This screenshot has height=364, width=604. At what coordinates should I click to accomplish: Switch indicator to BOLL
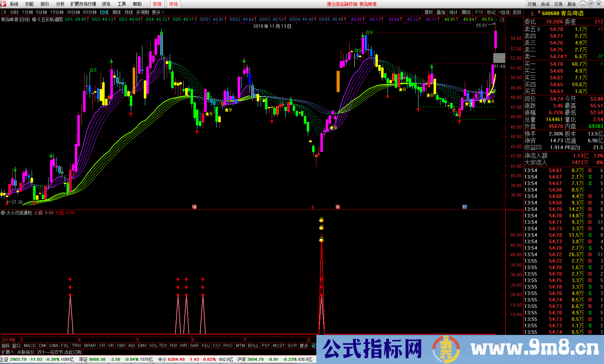253,346
